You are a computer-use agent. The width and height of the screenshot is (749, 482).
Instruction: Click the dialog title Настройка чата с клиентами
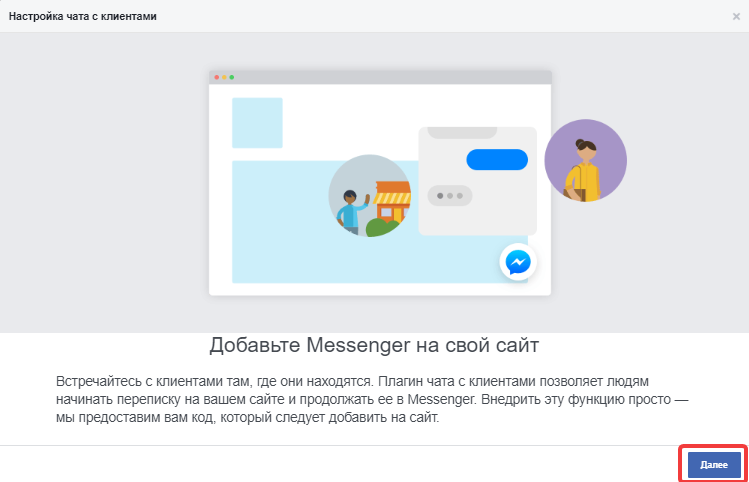(83, 16)
